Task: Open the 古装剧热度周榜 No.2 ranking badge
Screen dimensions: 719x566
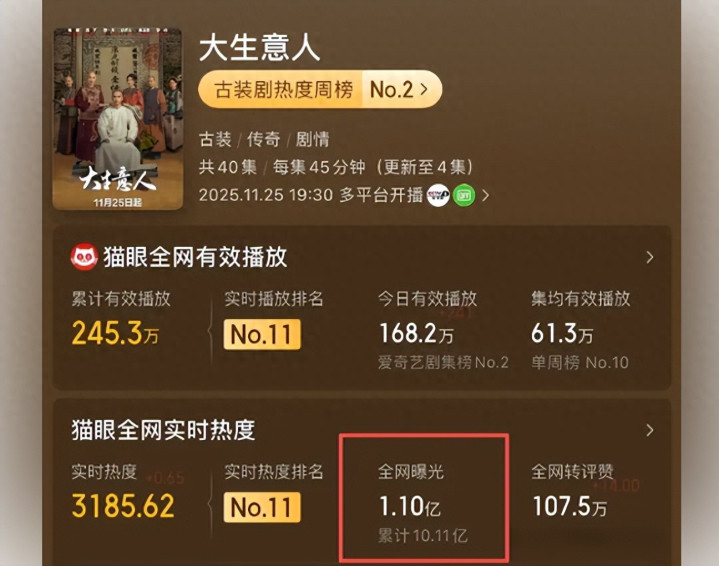Action: (320, 89)
